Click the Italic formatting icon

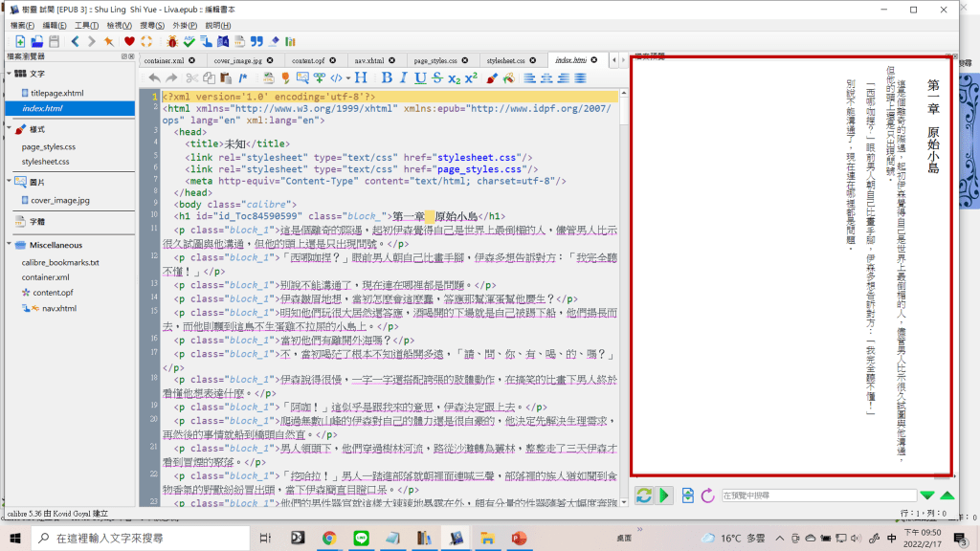(x=404, y=77)
